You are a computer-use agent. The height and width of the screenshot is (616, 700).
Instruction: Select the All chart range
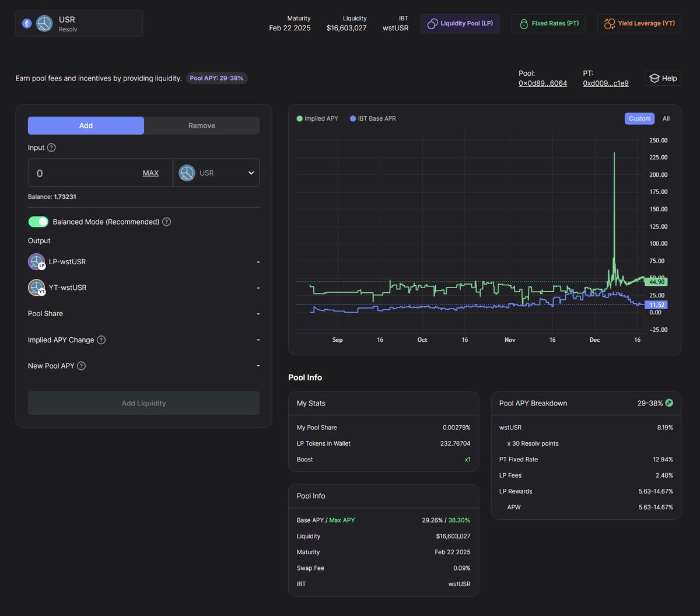[666, 118]
